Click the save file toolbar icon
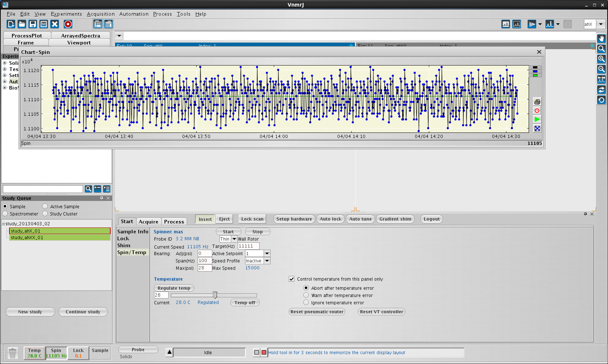The height and width of the screenshot is (364, 608). pos(33,24)
